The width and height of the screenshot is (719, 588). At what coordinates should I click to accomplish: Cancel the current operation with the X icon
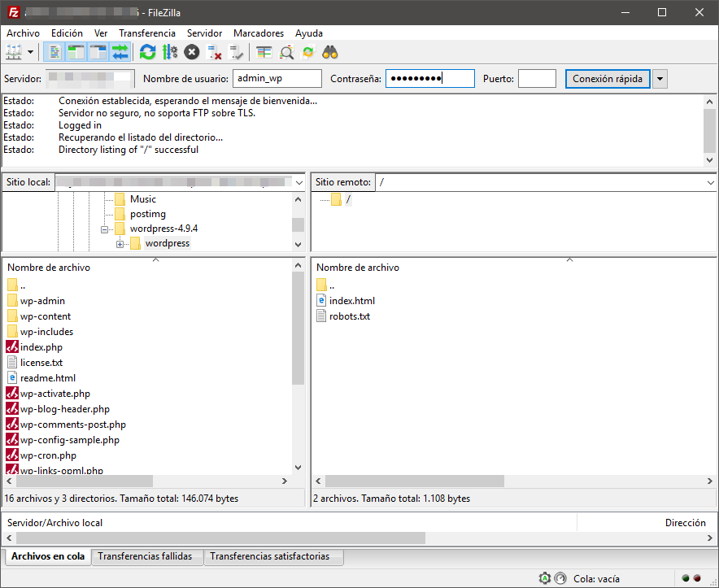pyautogui.click(x=192, y=52)
